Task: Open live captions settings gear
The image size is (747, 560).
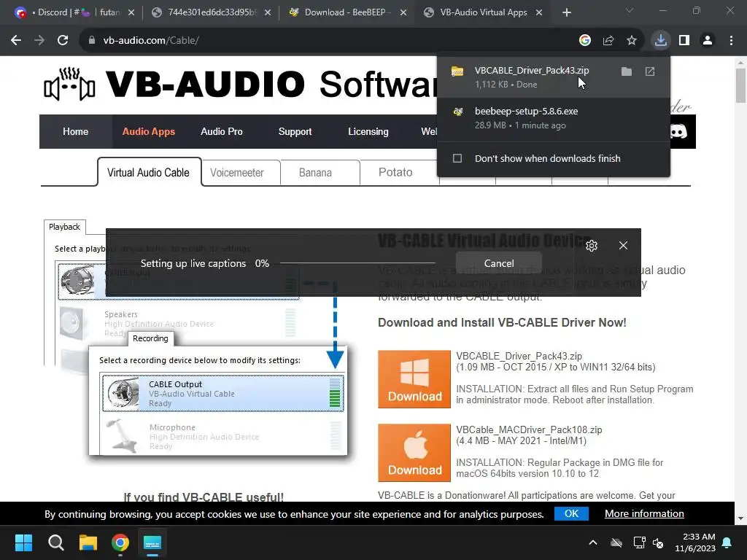Action: coord(592,246)
